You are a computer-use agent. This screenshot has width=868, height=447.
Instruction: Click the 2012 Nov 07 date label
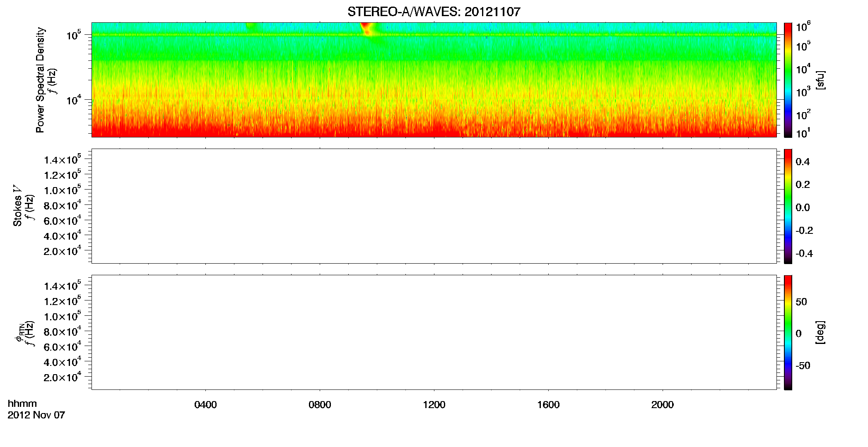36,415
